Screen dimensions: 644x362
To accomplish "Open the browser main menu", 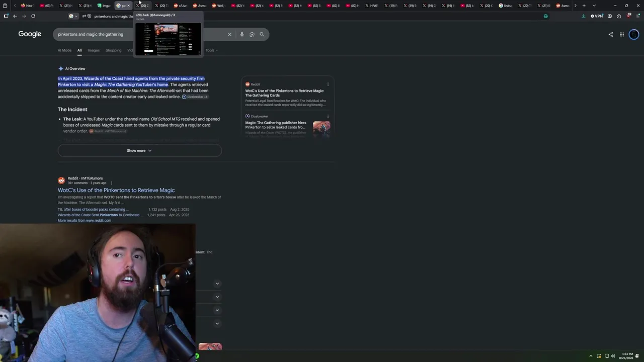I will click(x=637, y=16).
